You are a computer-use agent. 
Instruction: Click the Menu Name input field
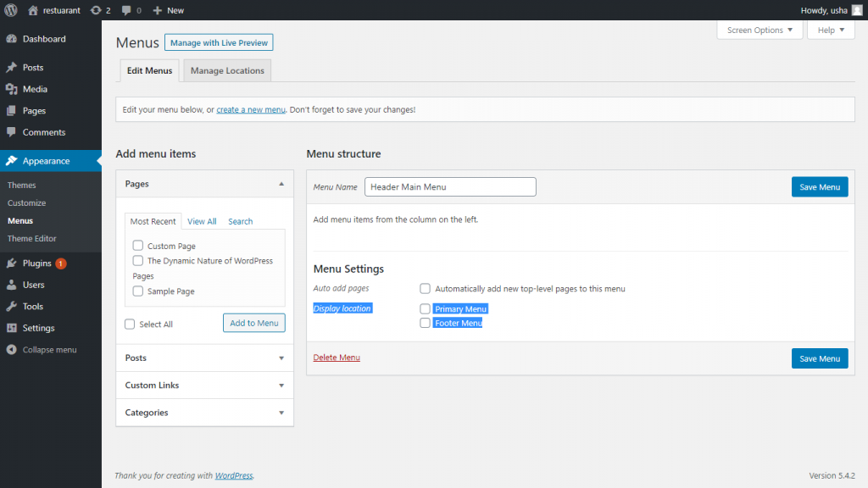pos(450,186)
